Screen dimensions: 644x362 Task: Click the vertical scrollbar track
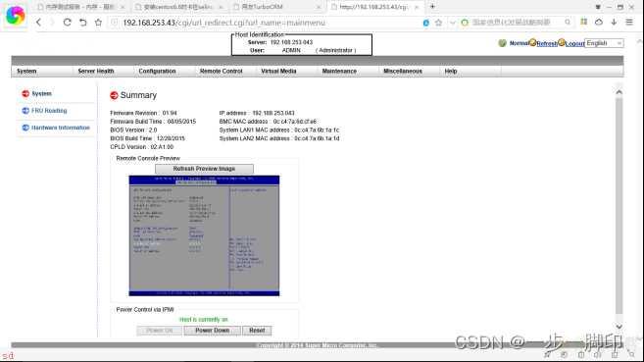point(619,205)
